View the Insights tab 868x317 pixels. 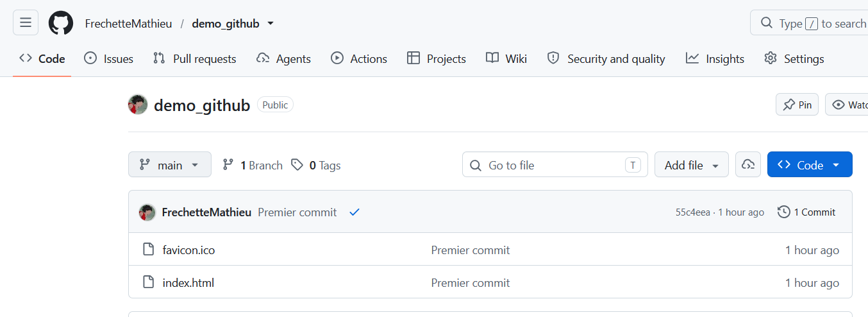pyautogui.click(x=715, y=58)
